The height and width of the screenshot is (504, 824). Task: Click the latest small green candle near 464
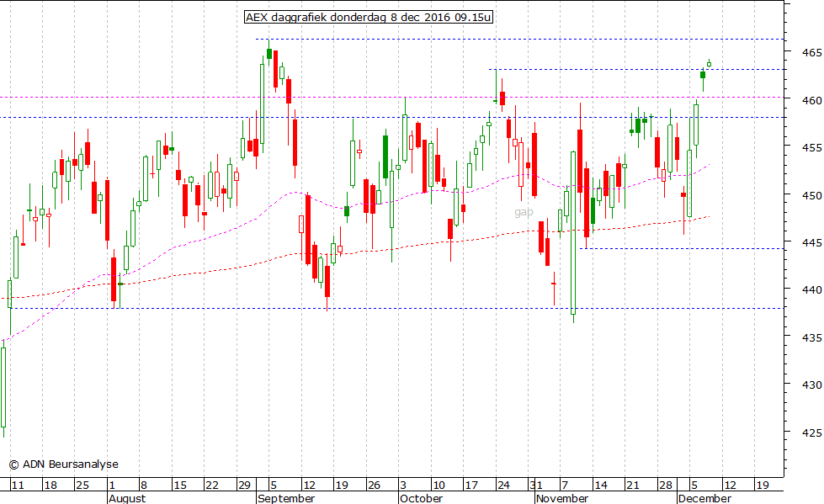[x=709, y=64]
